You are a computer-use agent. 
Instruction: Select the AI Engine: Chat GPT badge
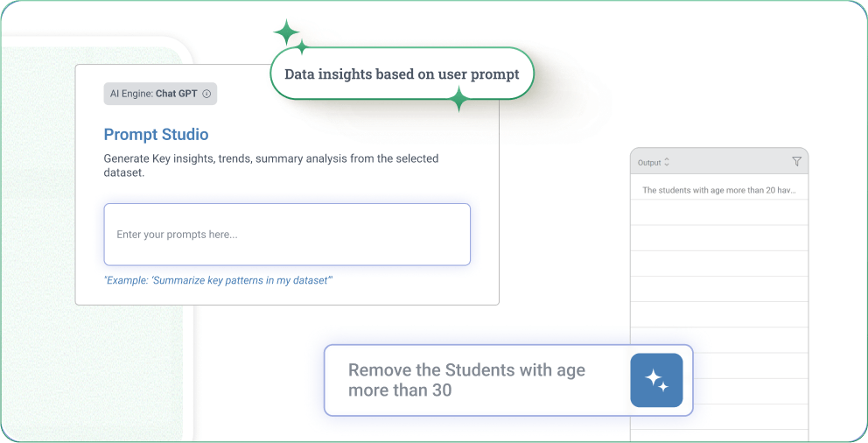point(160,94)
